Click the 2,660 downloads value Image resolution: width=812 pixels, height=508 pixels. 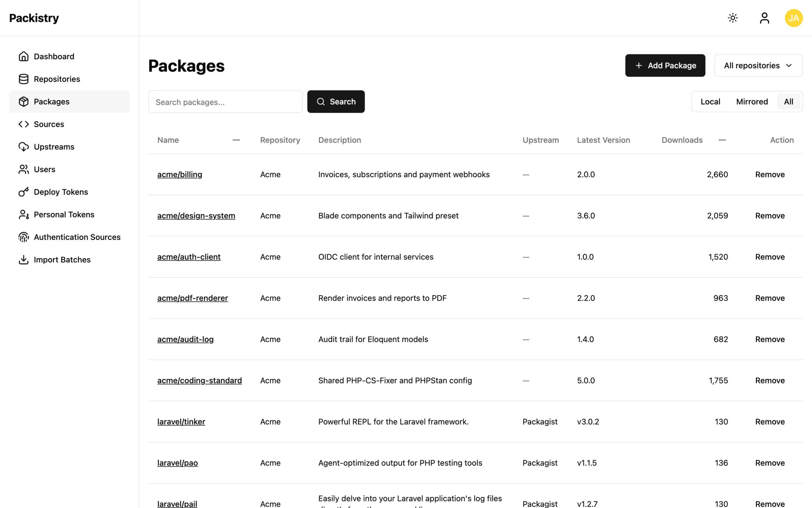717,174
